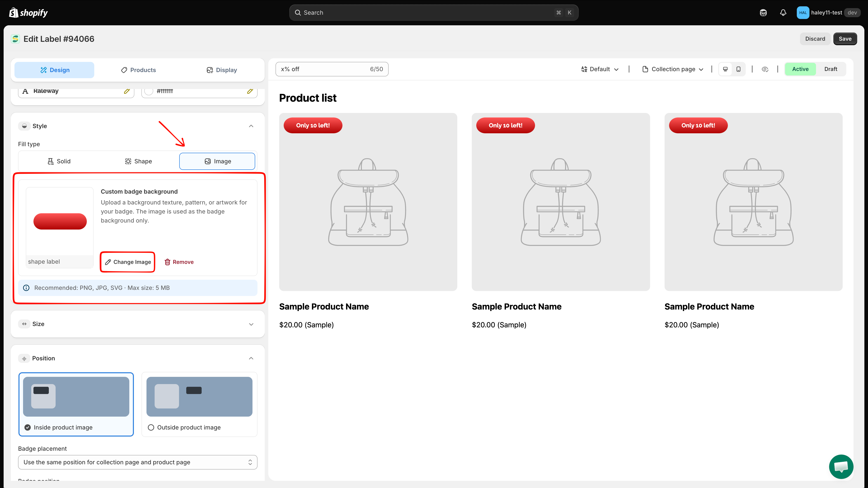Image resolution: width=868 pixels, height=488 pixels.
Task: Open the notifications bell
Action: point(783,12)
